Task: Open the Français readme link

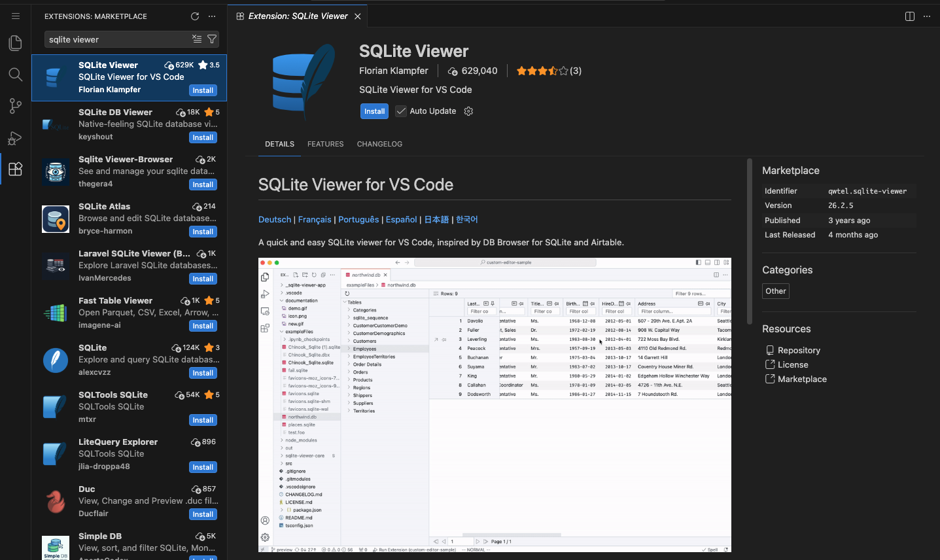Action: click(315, 220)
